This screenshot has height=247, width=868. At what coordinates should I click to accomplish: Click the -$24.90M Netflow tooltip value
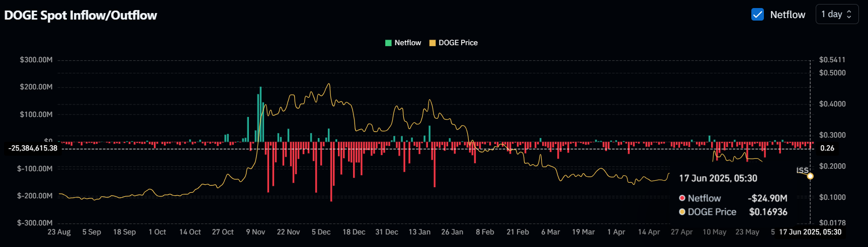pos(767,198)
